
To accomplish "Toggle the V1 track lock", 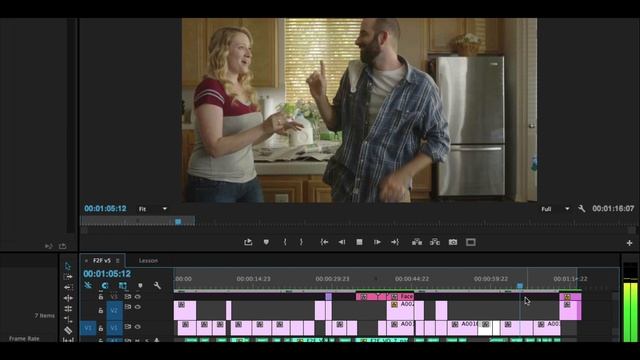I will [x=101, y=328].
